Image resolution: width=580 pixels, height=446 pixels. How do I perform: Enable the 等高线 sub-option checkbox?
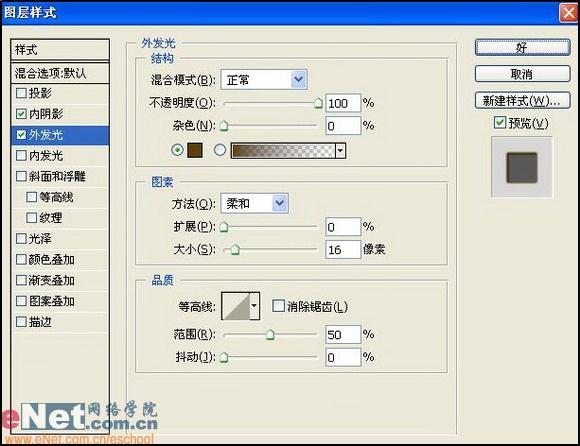point(31,197)
